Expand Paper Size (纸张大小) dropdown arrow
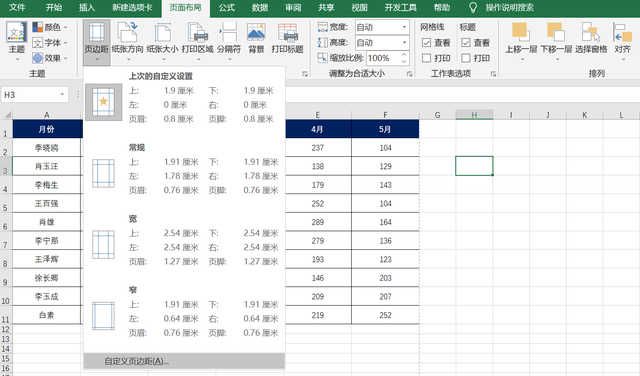This screenshot has width=640, height=376. [x=163, y=60]
